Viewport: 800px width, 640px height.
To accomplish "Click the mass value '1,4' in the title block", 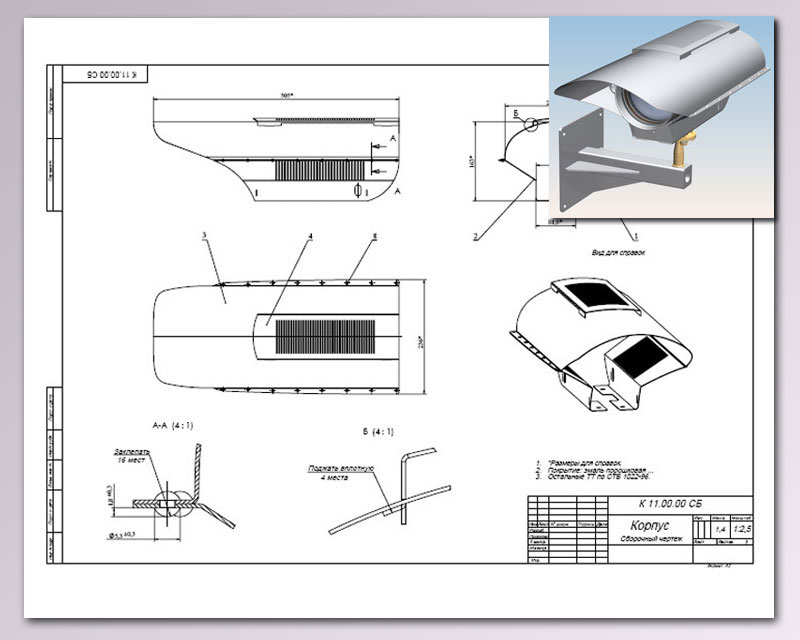I will click(x=720, y=530).
